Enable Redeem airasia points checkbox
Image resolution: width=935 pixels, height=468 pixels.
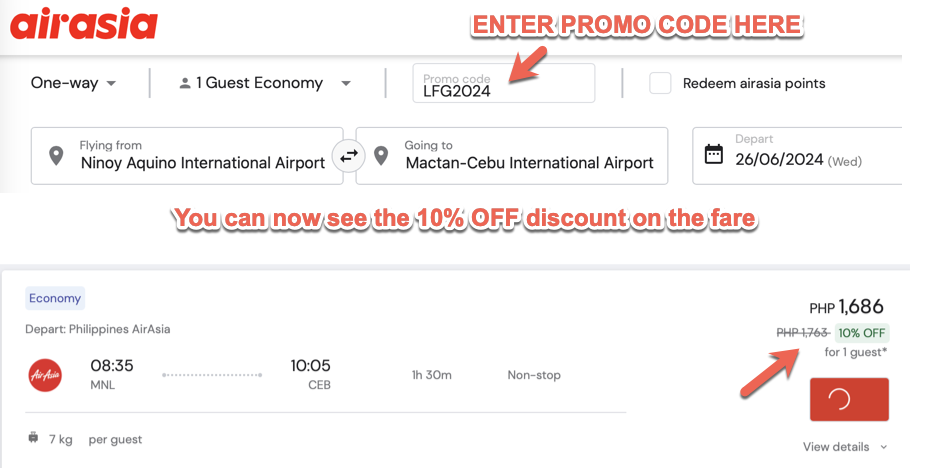pos(660,83)
